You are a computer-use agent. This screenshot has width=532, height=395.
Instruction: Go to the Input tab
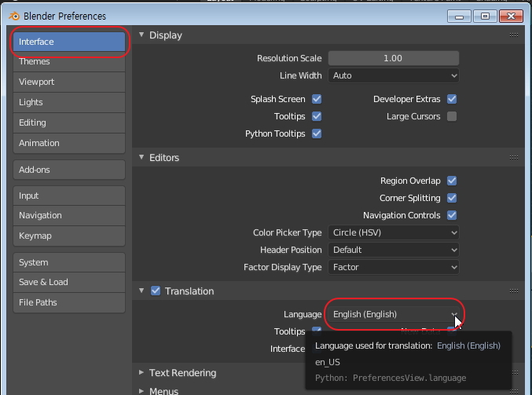[69, 196]
